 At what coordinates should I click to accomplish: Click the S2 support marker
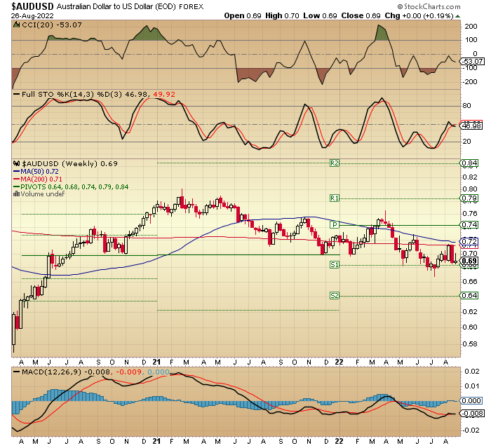pos(335,296)
